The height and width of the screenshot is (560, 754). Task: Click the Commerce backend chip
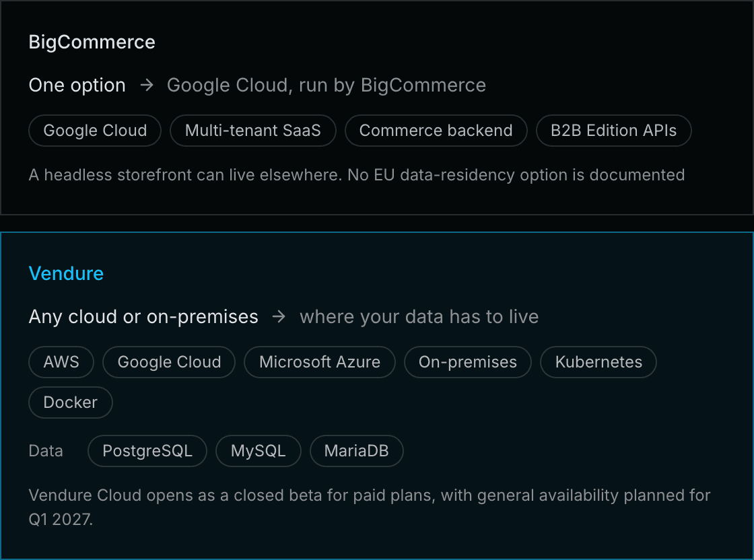coord(436,131)
